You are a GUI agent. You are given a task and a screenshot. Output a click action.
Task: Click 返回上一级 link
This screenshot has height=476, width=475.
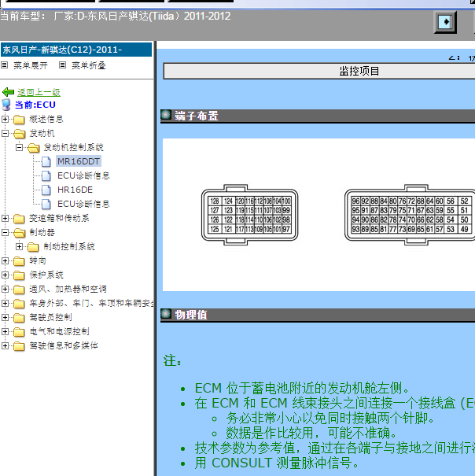pyautogui.click(x=39, y=92)
